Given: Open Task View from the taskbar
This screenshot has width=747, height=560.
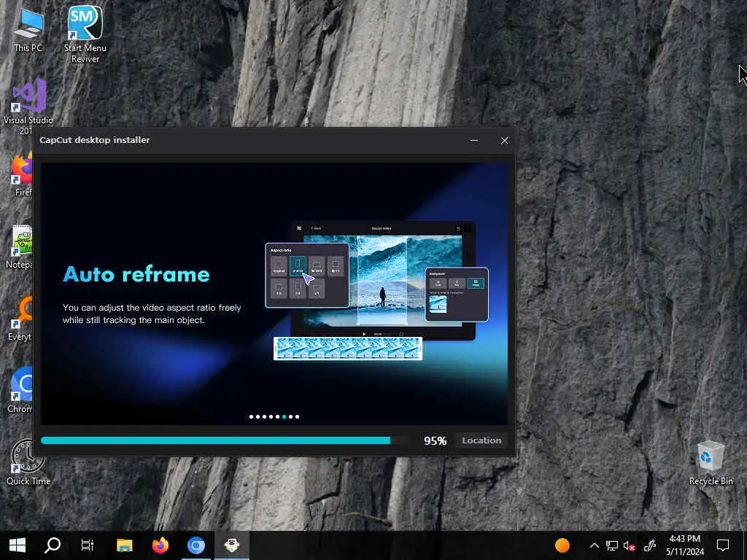Looking at the screenshot, I should point(88,545).
